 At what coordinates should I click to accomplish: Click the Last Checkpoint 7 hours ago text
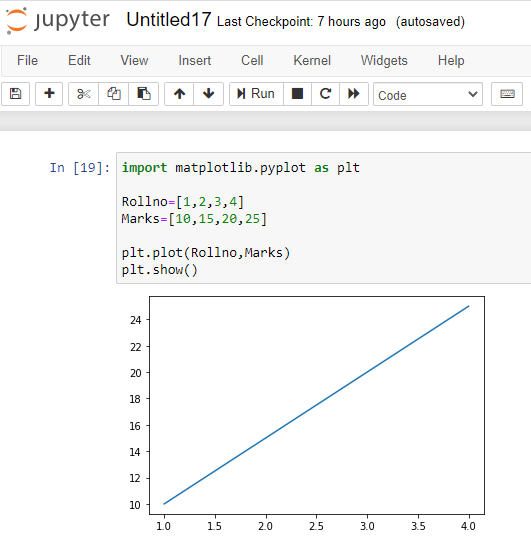pos(301,22)
